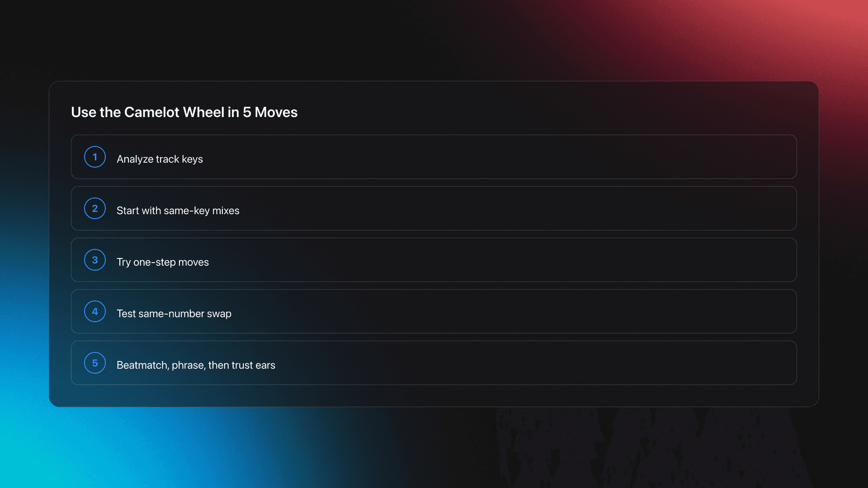
Task: Select the 'Test same-number swap' text
Action: click(174, 314)
